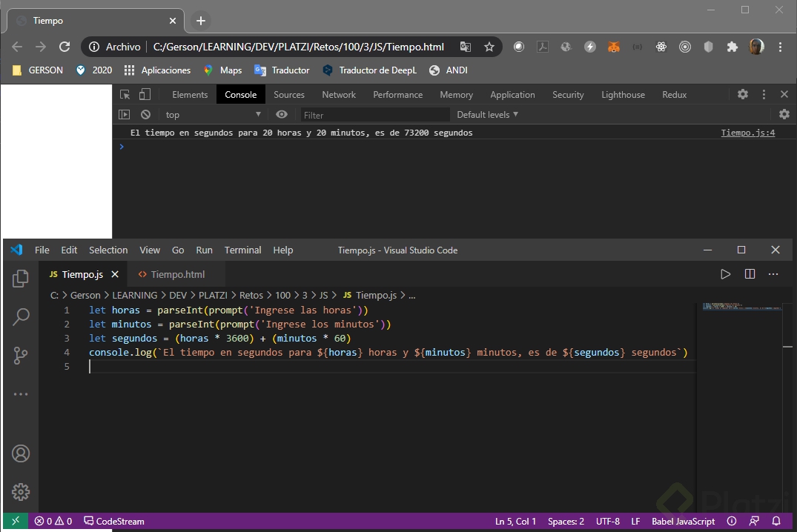The width and height of the screenshot is (797, 532).
Task: Clear the console output
Action: [x=146, y=115]
